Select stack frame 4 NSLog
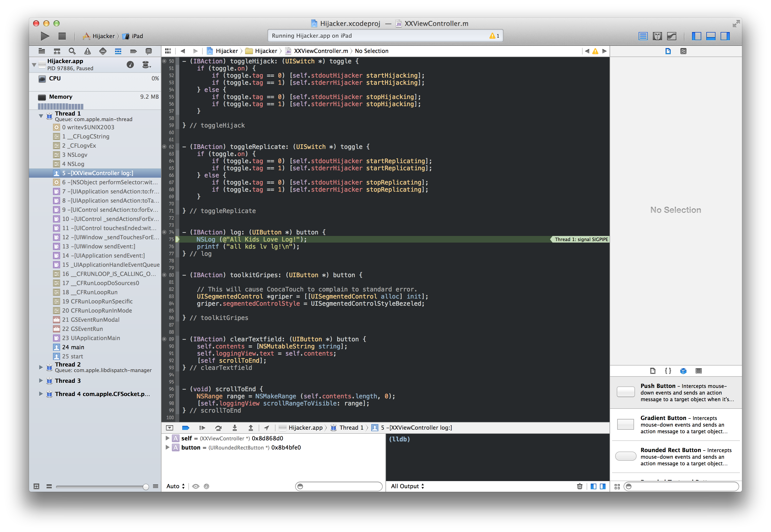The width and height of the screenshot is (771, 532). pyautogui.click(x=95, y=164)
